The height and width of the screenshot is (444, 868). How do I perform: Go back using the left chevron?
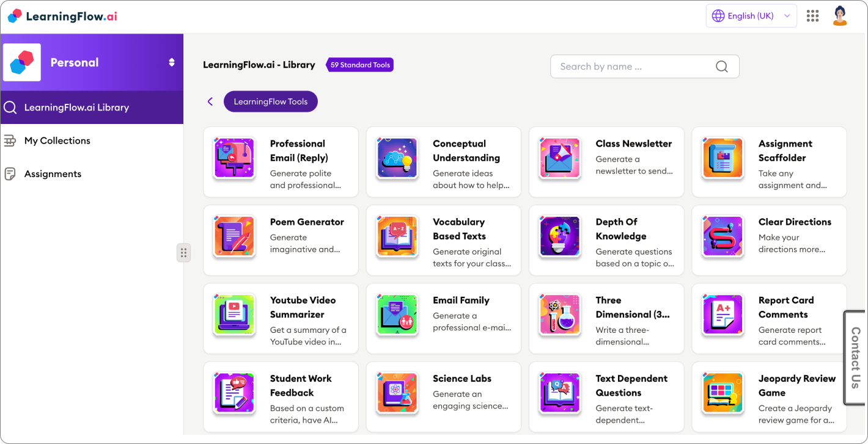point(210,101)
